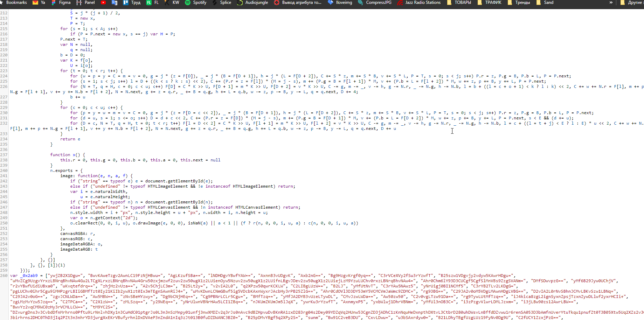Open the Figma bookmark
Image resolution: width=644 pixels, height=320 pixels.
coord(61,2)
